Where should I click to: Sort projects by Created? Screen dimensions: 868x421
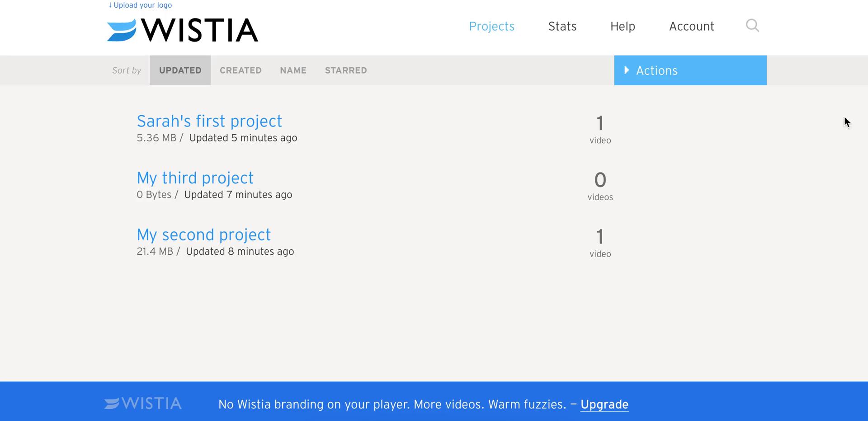[241, 70]
